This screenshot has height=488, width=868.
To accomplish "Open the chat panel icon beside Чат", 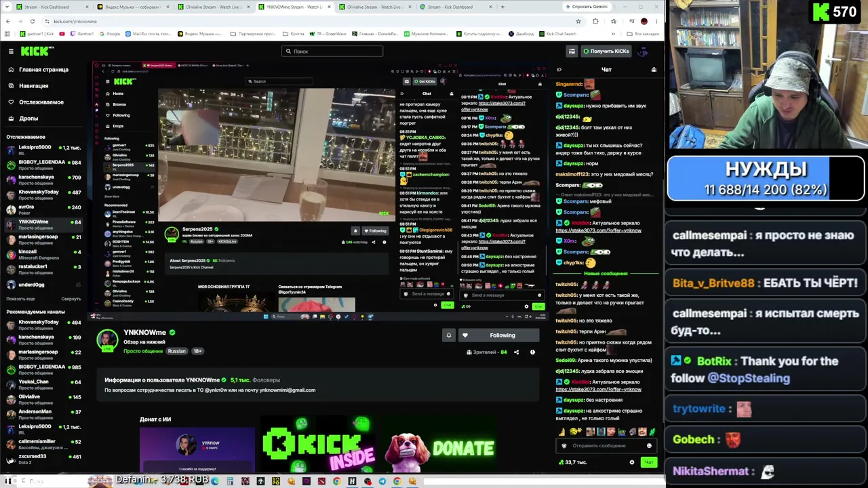I will click(654, 69).
